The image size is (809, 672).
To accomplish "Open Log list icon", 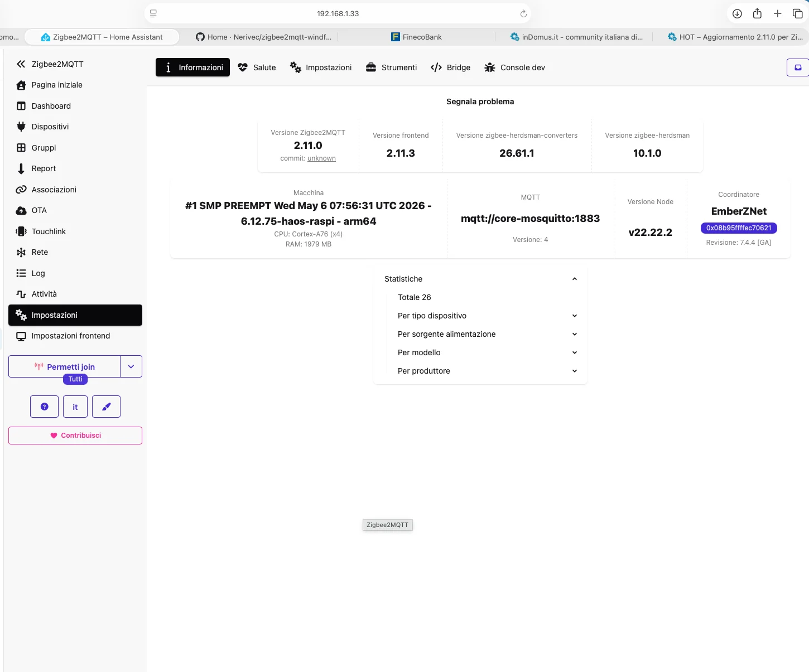I will 21,273.
